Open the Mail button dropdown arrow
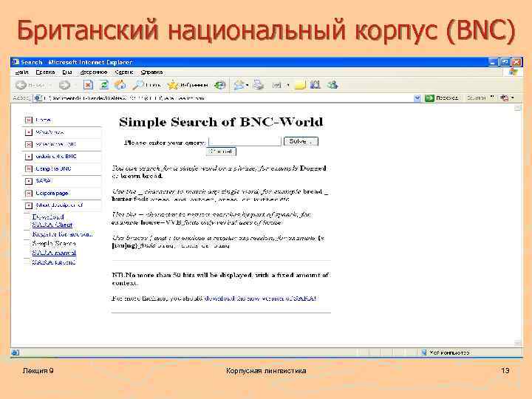This screenshot has height=399, width=532. (248, 85)
